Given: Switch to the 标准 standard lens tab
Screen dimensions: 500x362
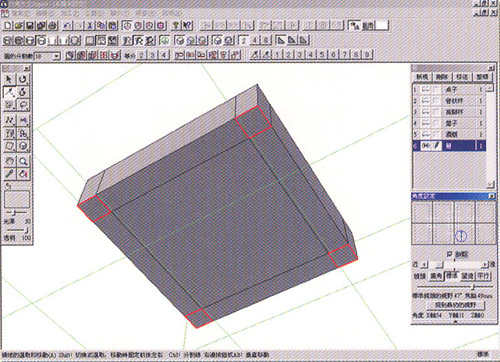Looking at the screenshot, I should click(452, 276).
